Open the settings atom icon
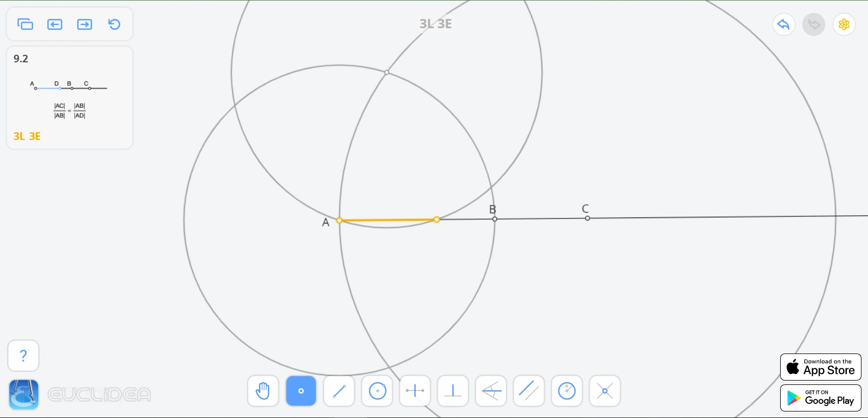 [844, 24]
